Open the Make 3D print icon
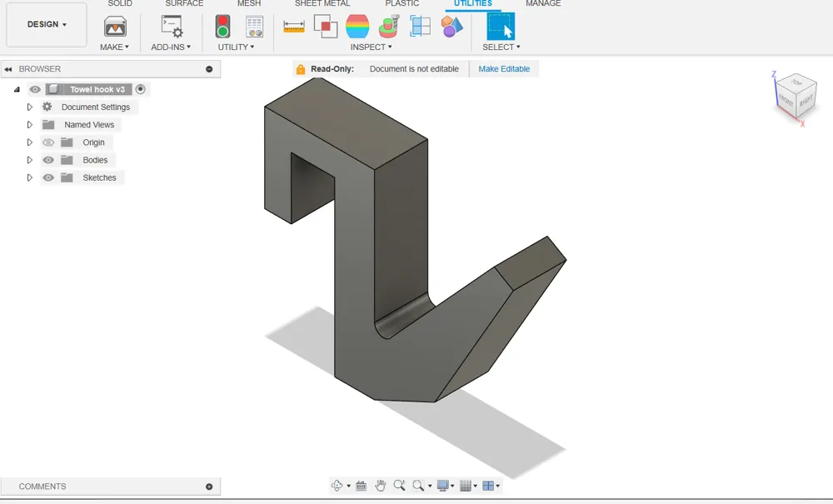The image size is (833, 504). tap(115, 27)
